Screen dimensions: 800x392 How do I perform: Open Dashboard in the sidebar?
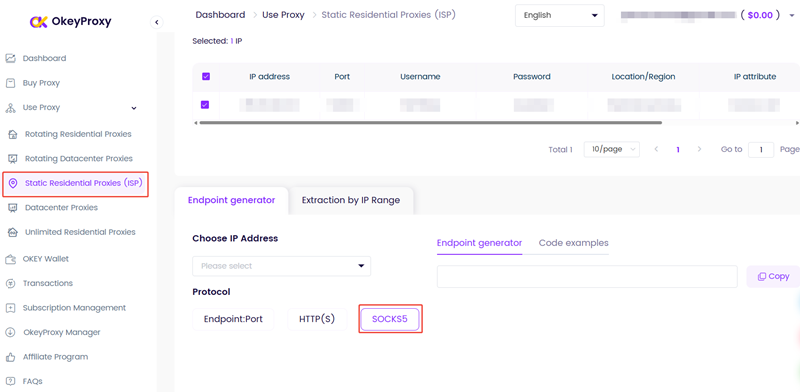(44, 58)
